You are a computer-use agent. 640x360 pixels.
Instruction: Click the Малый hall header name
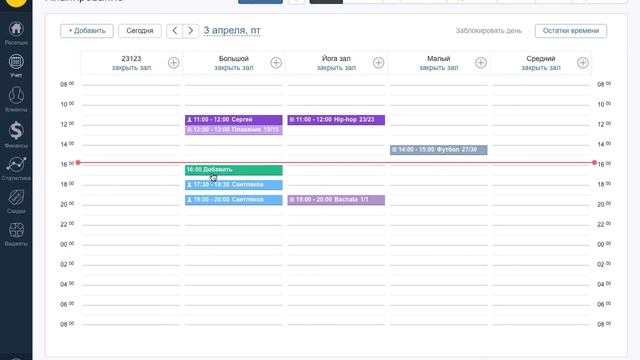click(439, 59)
